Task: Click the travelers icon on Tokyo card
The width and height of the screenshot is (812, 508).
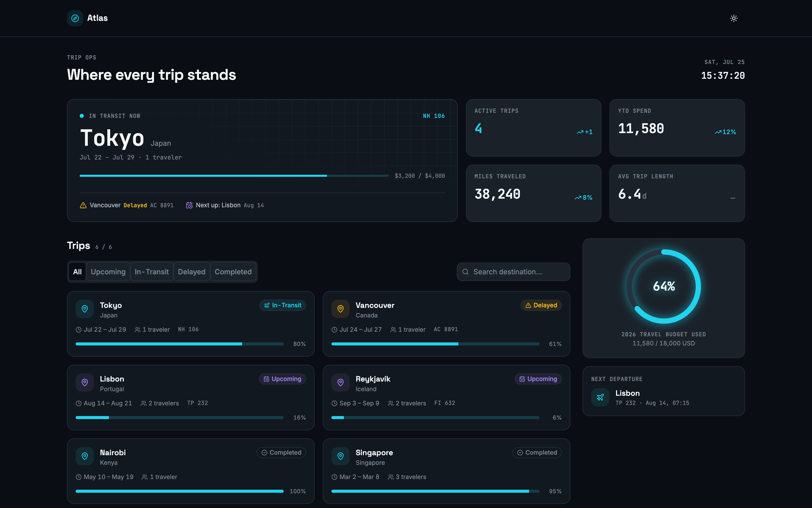Action: (138, 330)
